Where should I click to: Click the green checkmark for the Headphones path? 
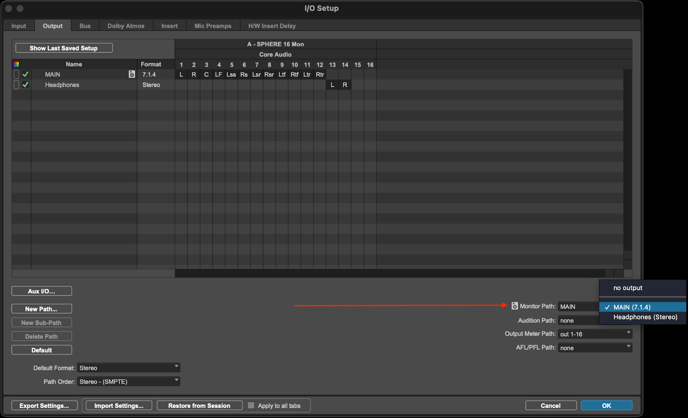[26, 85]
